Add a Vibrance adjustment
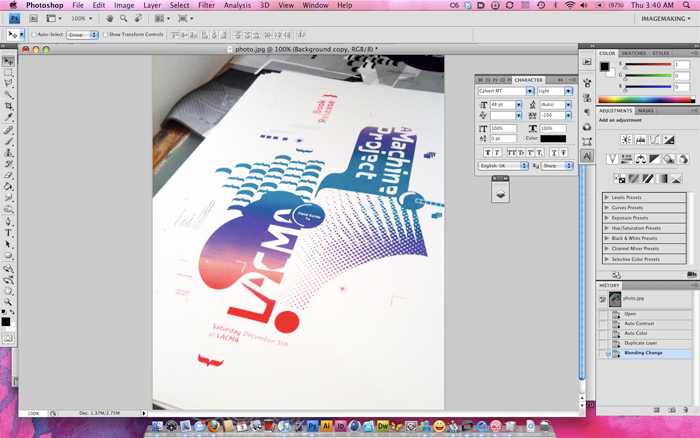The height and width of the screenshot is (438, 700). (x=612, y=159)
